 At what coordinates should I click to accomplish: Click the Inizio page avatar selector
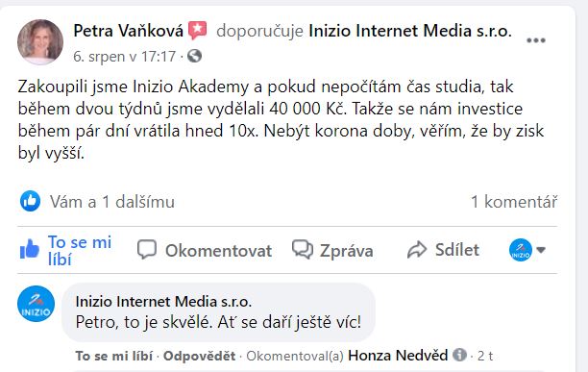click(x=521, y=250)
